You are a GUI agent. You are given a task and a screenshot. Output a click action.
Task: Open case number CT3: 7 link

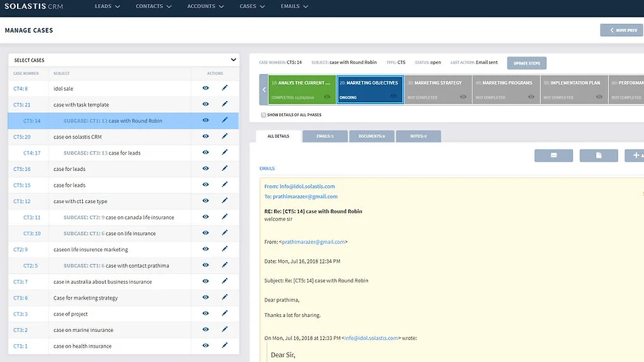click(20, 282)
